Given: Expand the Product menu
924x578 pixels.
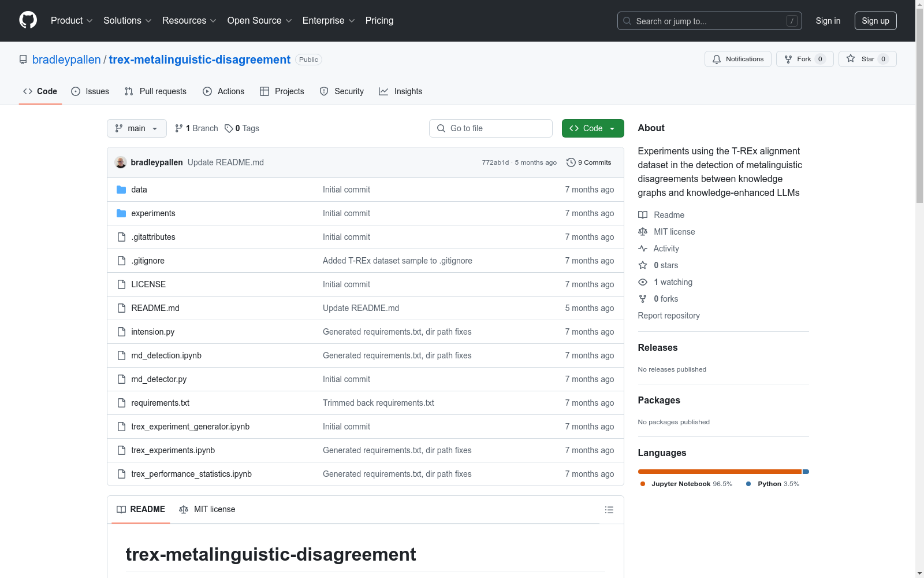Looking at the screenshot, I should pyautogui.click(x=72, y=20).
